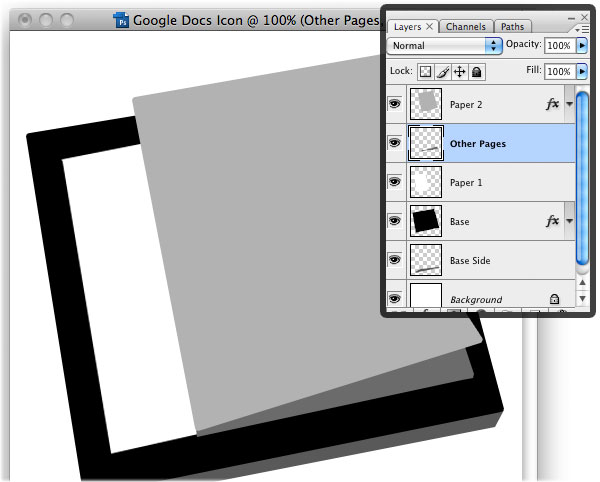This screenshot has height=482, width=600.
Task: Collapse the layers palette using minimize dash
Action: [571, 18]
